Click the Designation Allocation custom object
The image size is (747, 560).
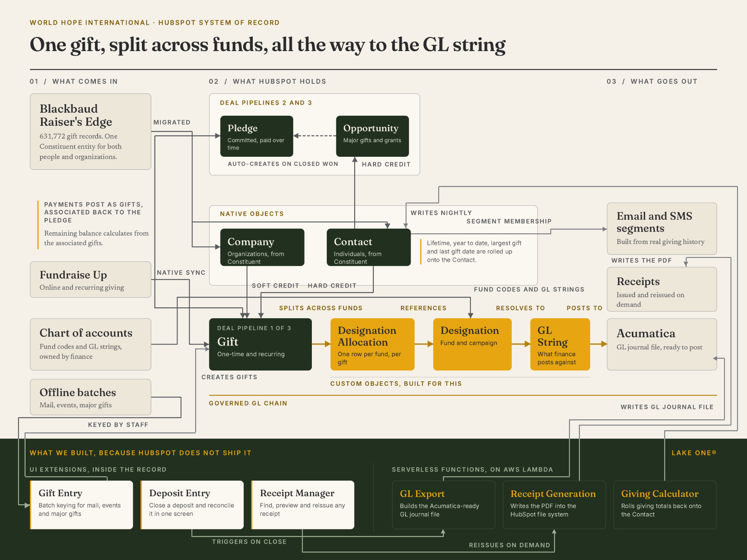coord(372,344)
